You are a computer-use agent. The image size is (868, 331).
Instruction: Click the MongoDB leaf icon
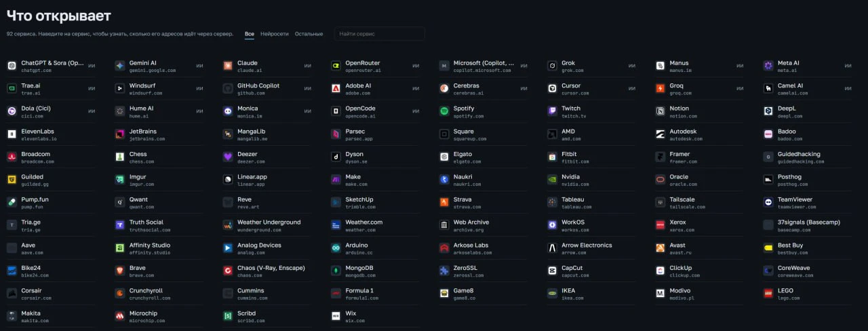336,271
